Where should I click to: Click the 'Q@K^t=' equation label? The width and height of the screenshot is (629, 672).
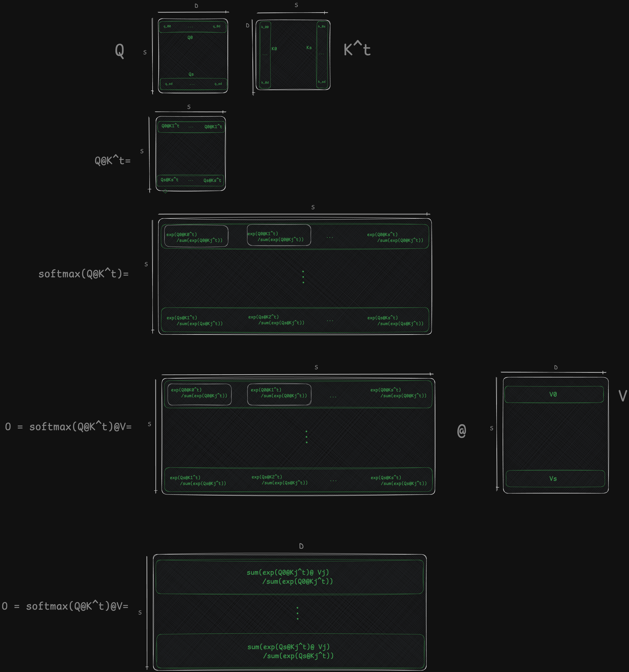coord(112,161)
